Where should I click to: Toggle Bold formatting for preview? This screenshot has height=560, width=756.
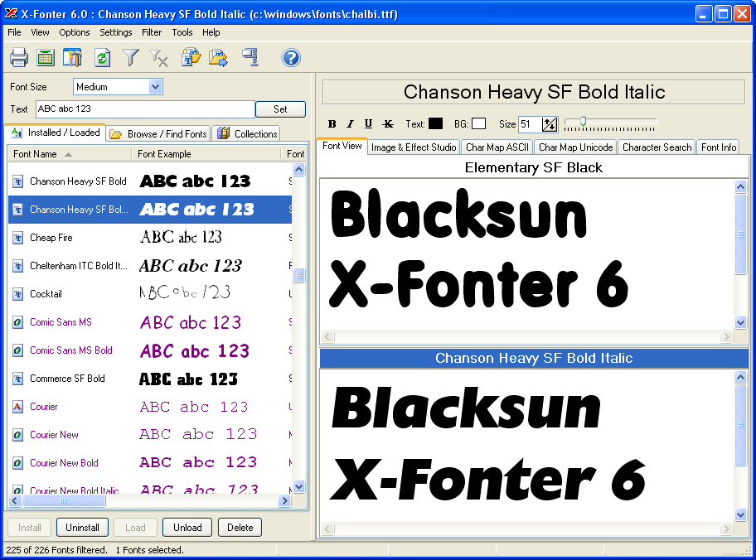coord(332,124)
